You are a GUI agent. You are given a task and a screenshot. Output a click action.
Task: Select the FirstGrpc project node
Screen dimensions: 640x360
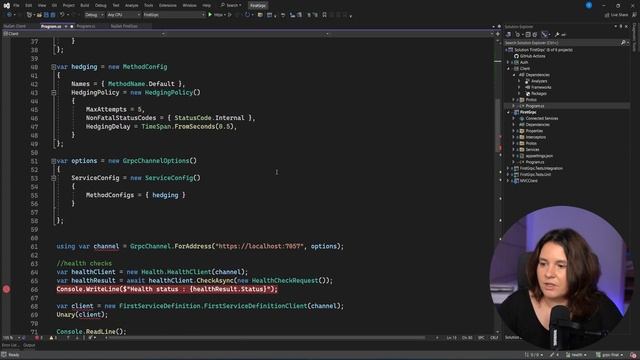(x=528, y=112)
